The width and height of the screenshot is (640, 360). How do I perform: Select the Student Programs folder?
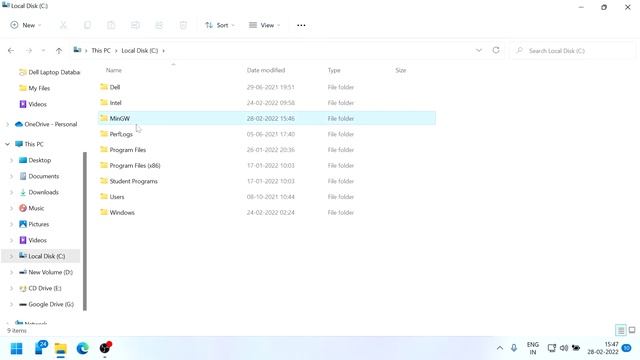click(267, 181)
